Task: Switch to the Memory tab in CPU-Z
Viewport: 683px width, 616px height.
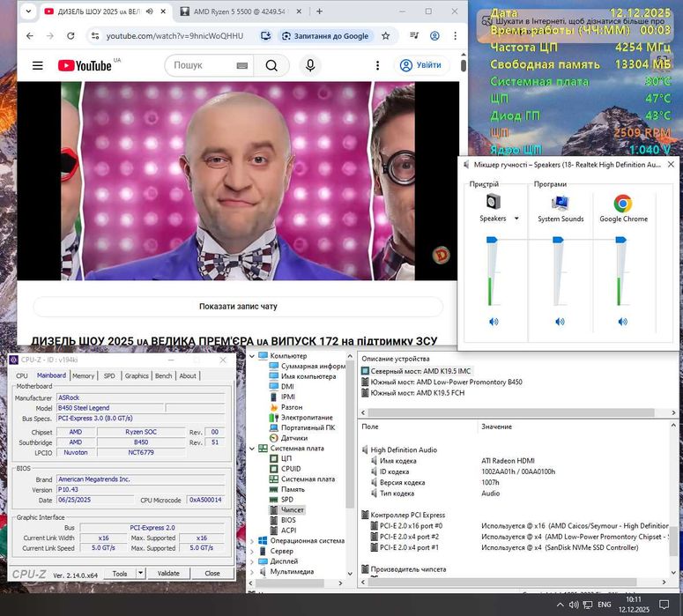Action: coord(83,375)
